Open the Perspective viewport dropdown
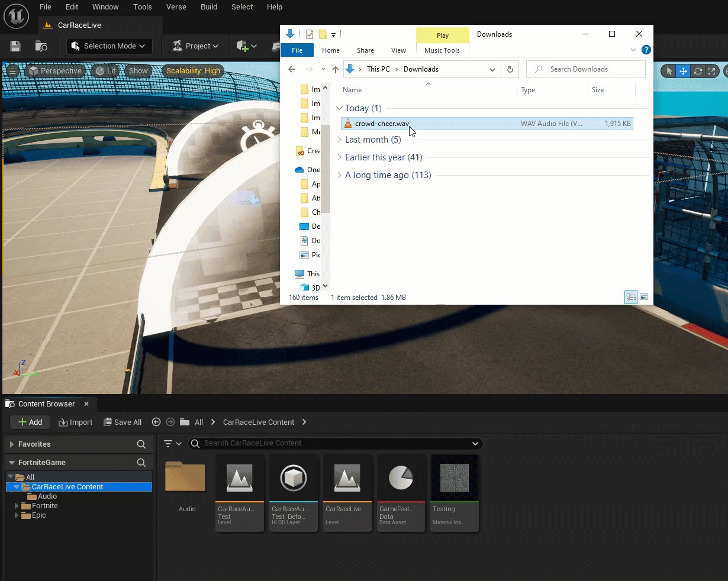The image size is (728, 581). pos(55,71)
